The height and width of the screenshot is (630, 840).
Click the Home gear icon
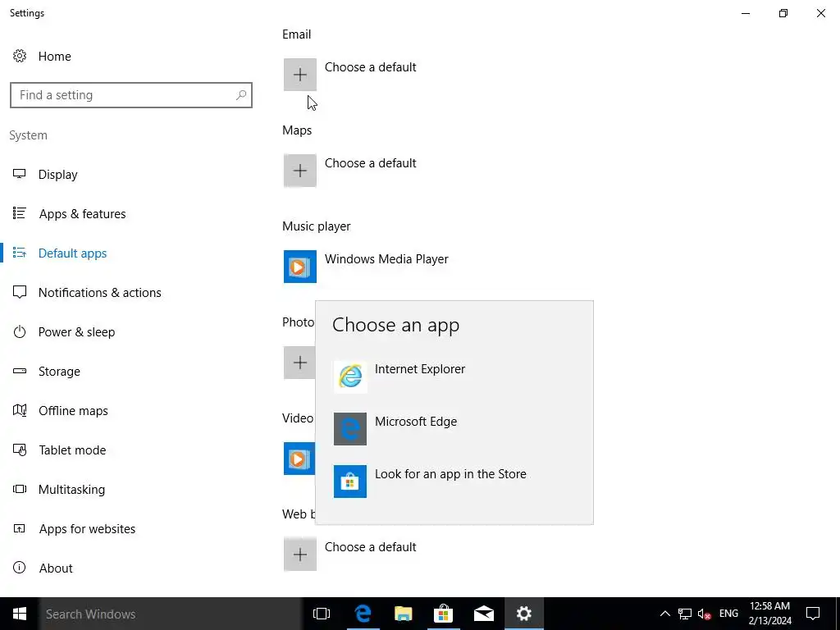coord(20,56)
